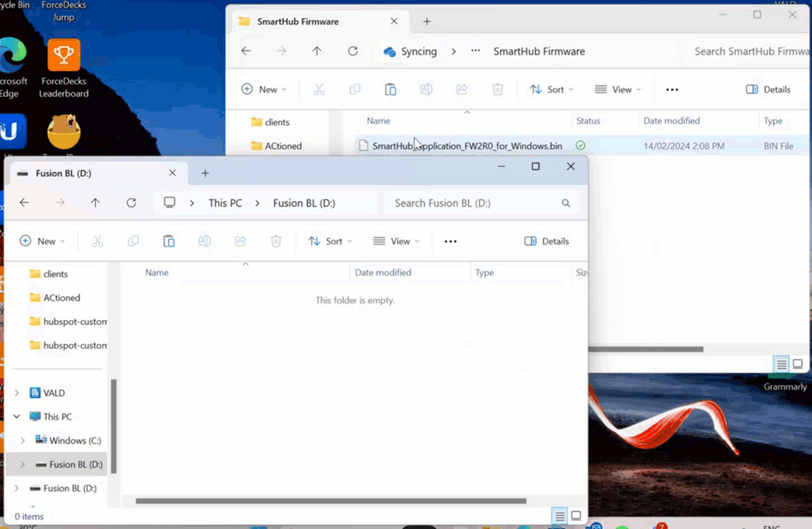Go up one level in Fusion BL window

pos(95,202)
